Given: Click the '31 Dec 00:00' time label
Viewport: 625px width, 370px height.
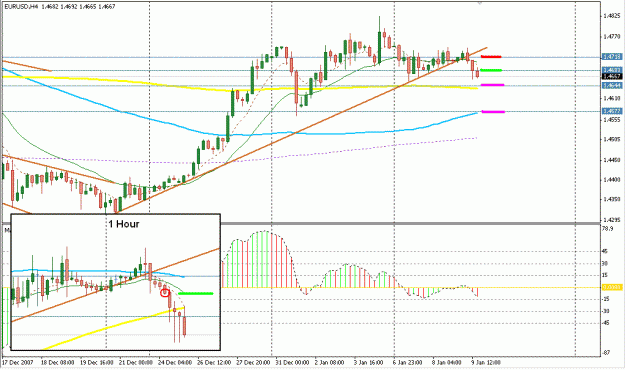Looking at the screenshot, I should [x=293, y=363].
